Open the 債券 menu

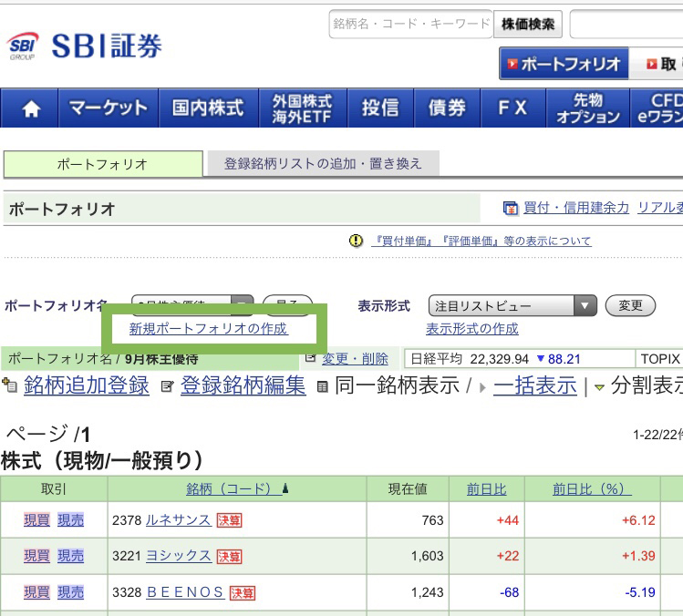coord(447,108)
